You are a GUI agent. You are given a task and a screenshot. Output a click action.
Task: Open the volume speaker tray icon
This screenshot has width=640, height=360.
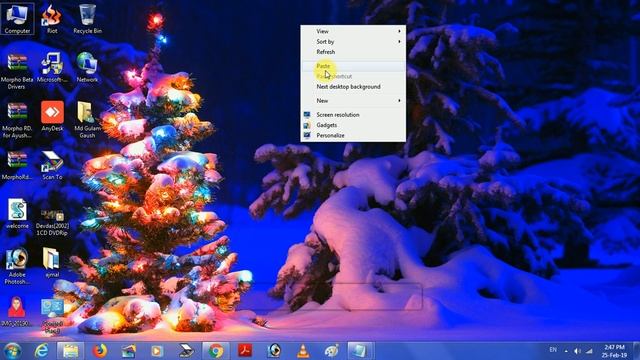tap(577, 351)
